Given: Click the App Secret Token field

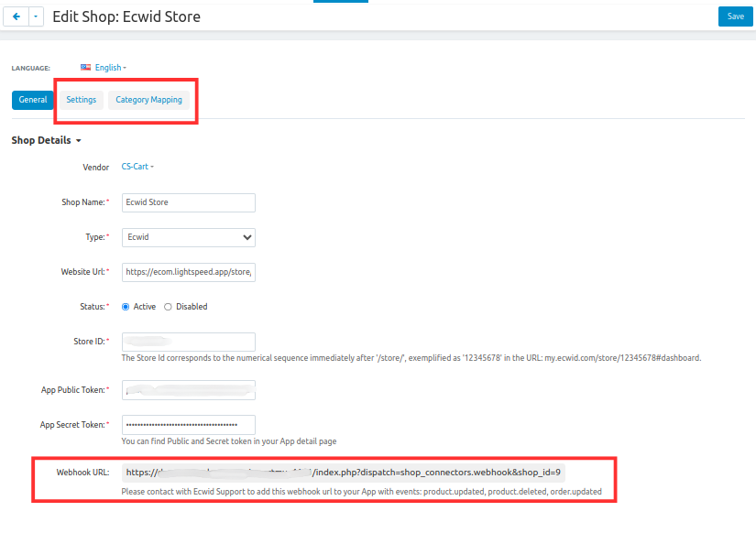Looking at the screenshot, I should click(x=189, y=425).
